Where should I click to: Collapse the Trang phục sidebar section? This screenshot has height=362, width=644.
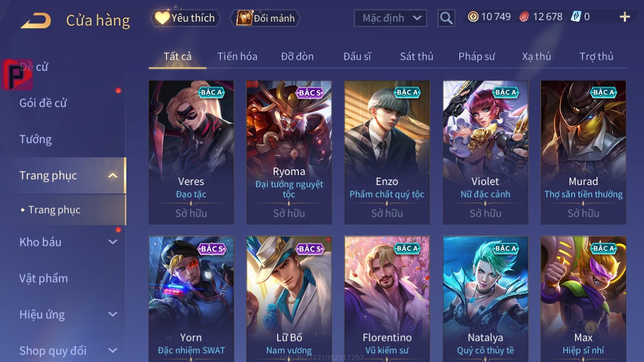[113, 175]
